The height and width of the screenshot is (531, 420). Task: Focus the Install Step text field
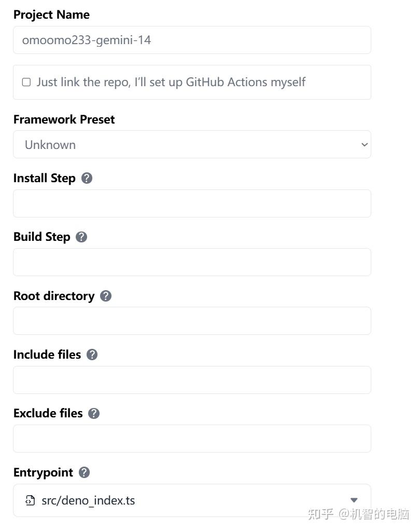click(x=192, y=203)
